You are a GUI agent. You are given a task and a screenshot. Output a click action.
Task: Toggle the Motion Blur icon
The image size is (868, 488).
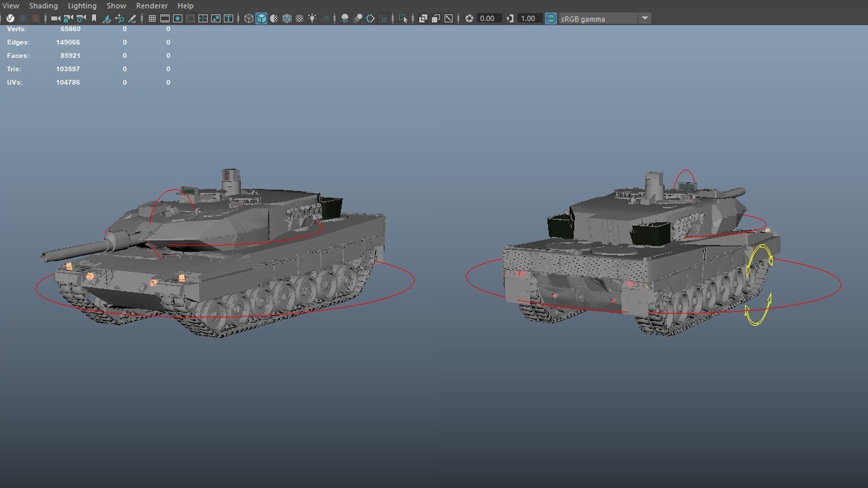[x=358, y=19]
